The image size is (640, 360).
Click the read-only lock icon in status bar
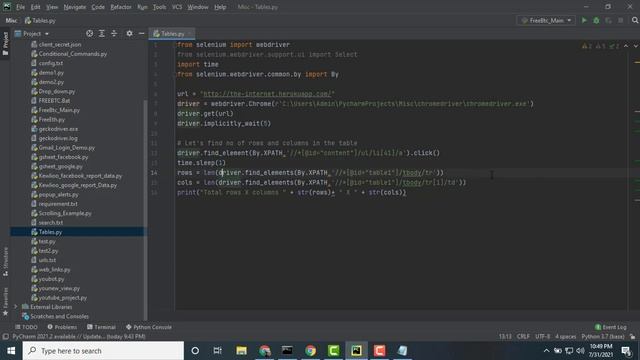pos(632,337)
